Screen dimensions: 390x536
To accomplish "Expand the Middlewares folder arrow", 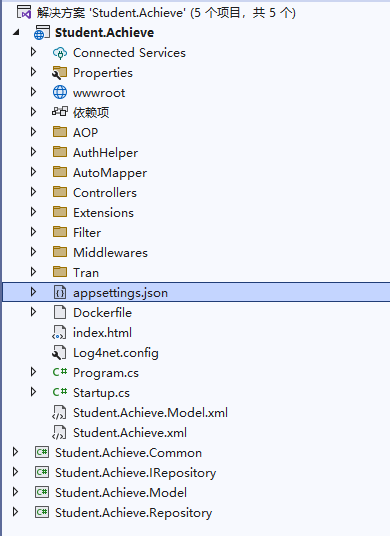I will pos(33,252).
